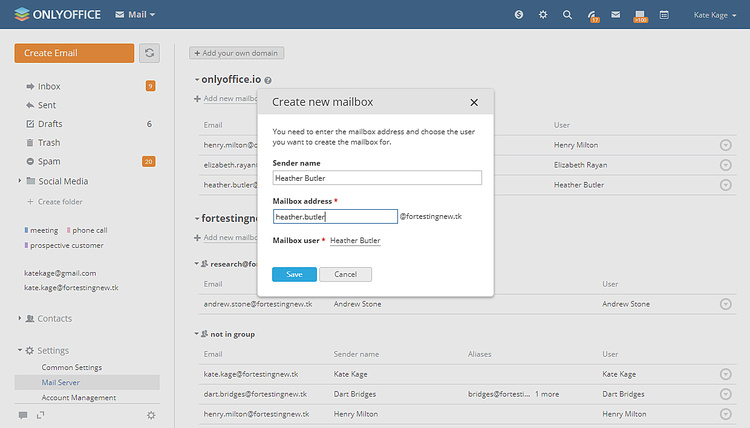The width and height of the screenshot is (750, 428).
Task: Go to the Inbox folder
Action: 48,86
